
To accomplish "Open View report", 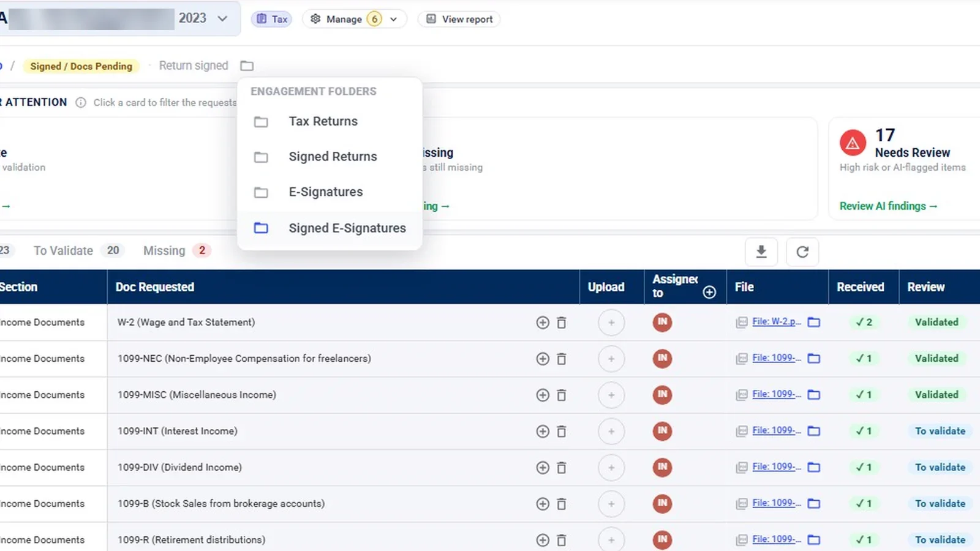I will pos(459,19).
